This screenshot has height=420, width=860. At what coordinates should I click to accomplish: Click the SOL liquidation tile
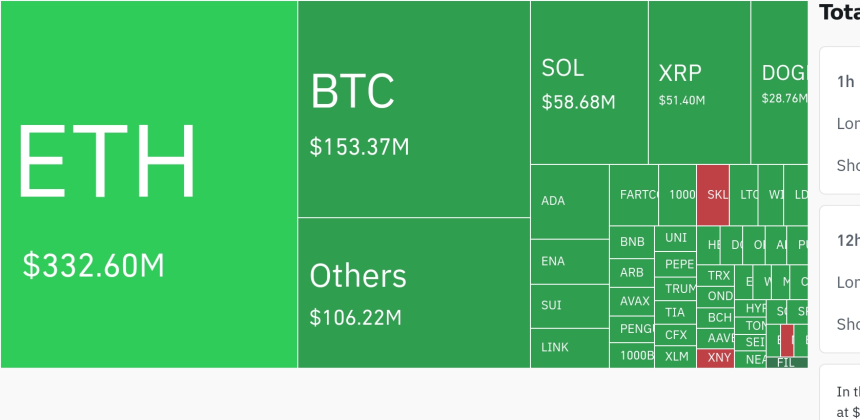[589, 82]
